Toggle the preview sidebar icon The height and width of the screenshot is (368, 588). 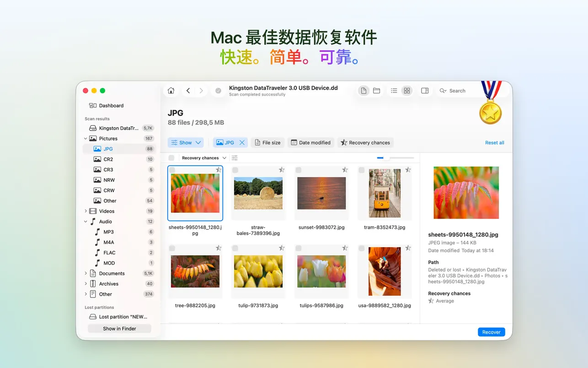point(424,91)
